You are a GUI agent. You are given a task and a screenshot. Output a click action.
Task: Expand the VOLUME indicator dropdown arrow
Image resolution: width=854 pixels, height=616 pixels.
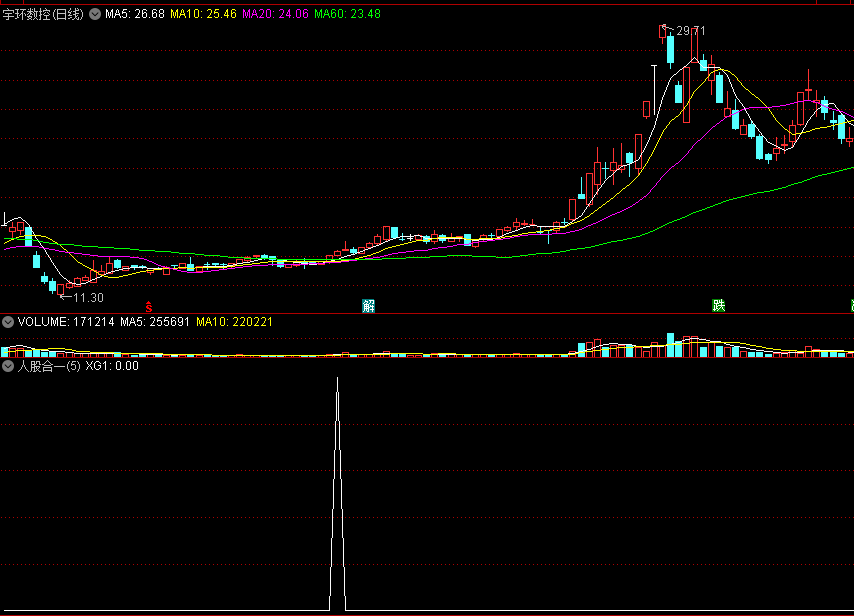click(8, 322)
